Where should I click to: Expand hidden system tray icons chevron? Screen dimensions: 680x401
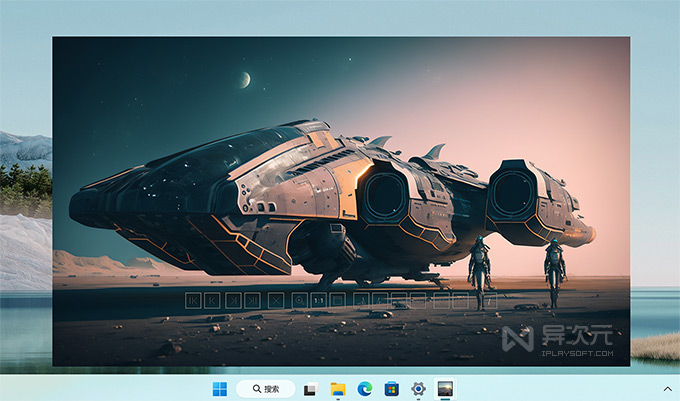(667, 389)
